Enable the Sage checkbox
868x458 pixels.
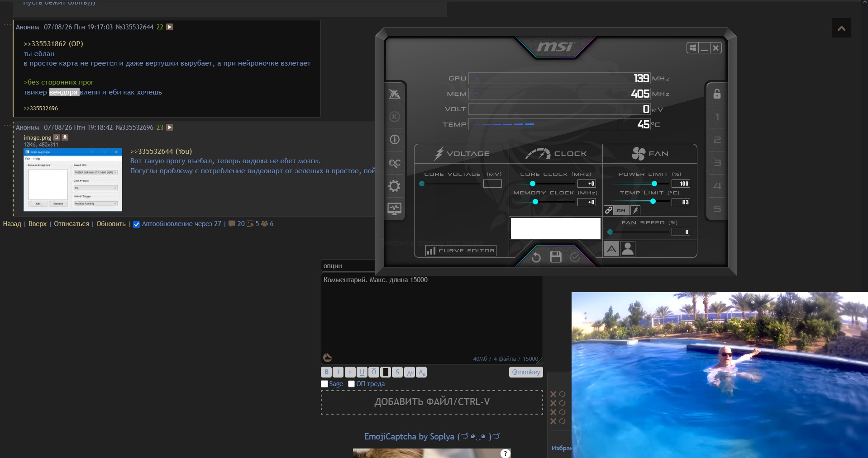tap(324, 384)
